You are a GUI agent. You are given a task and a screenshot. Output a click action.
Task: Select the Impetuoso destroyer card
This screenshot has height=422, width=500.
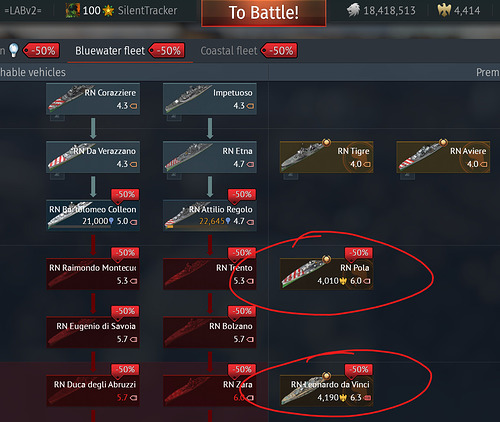(210, 99)
